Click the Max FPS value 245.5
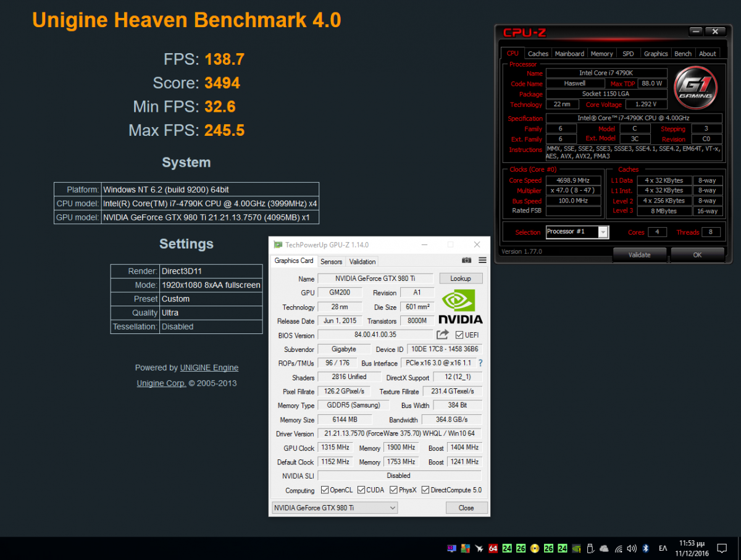 tap(225, 130)
